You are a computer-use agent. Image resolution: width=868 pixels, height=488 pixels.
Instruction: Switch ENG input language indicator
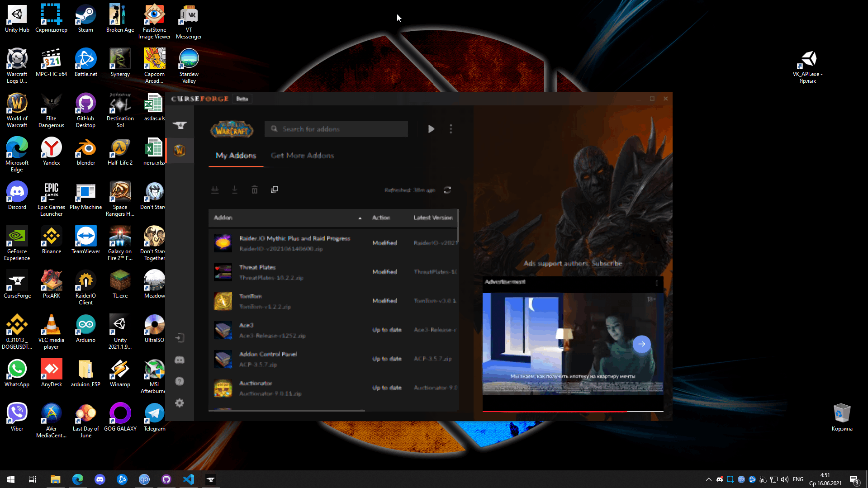point(798,479)
